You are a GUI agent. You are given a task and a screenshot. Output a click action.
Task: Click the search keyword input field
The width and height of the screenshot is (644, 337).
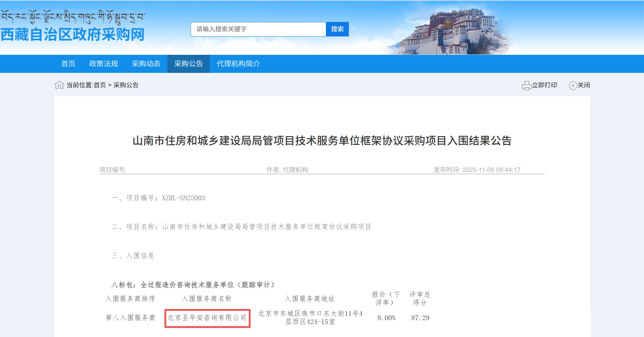click(258, 29)
